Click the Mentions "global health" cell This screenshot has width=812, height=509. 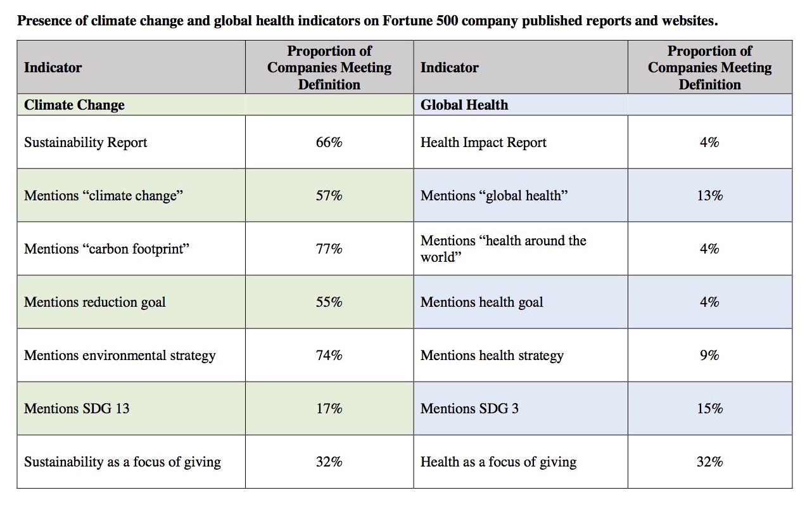[493, 196]
